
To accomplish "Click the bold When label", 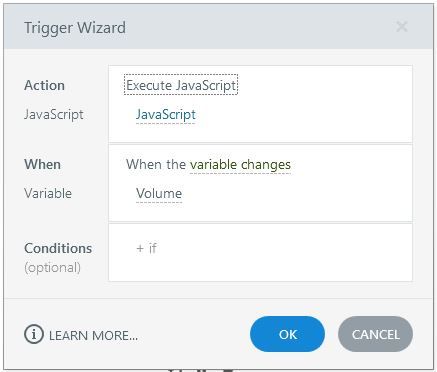I will [x=42, y=164].
